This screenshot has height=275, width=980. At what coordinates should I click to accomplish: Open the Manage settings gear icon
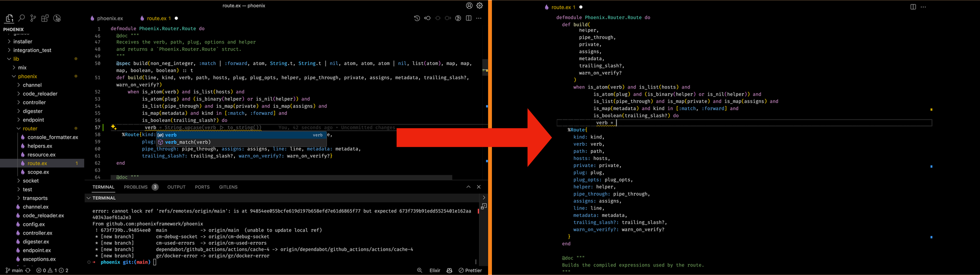[x=479, y=5]
